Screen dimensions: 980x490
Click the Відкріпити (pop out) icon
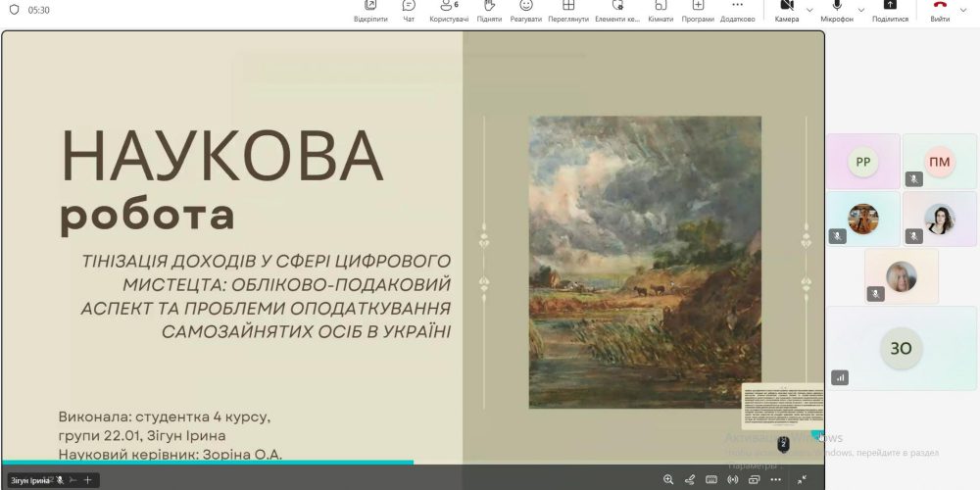tap(370, 6)
